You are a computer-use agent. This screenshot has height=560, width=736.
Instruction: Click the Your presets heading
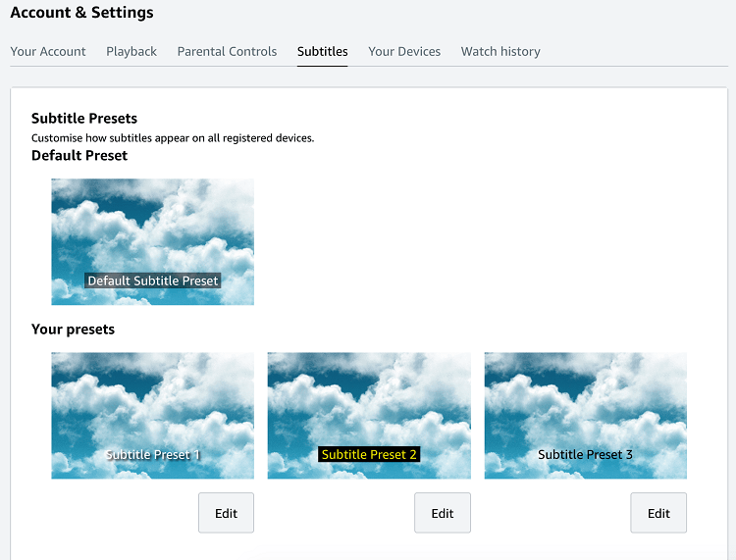73,330
